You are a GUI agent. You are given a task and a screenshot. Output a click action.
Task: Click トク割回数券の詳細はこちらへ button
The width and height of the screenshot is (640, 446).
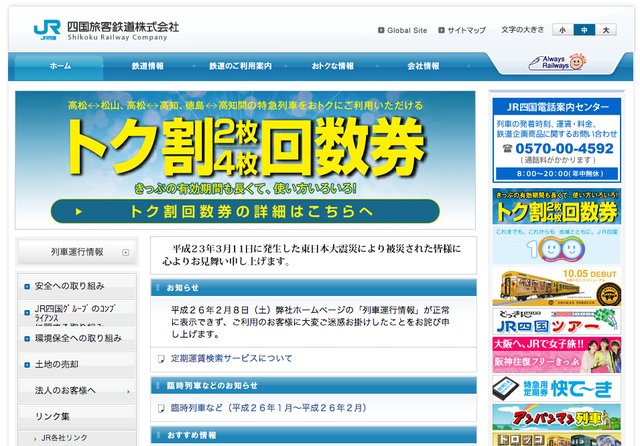[x=245, y=211]
